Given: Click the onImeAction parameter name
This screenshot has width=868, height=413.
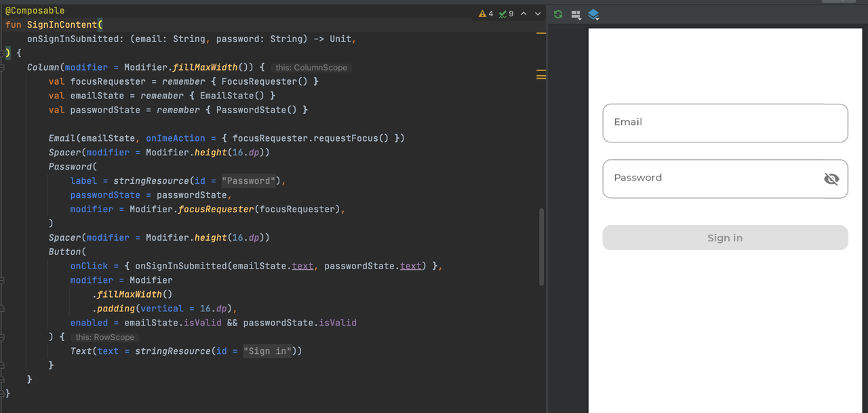Looking at the screenshot, I should click(176, 138).
